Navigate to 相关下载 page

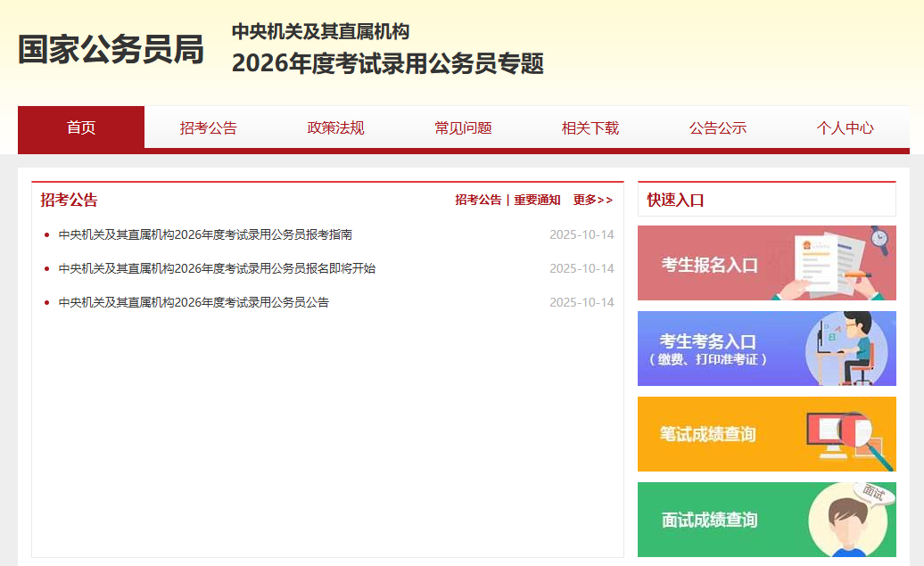[x=590, y=127]
